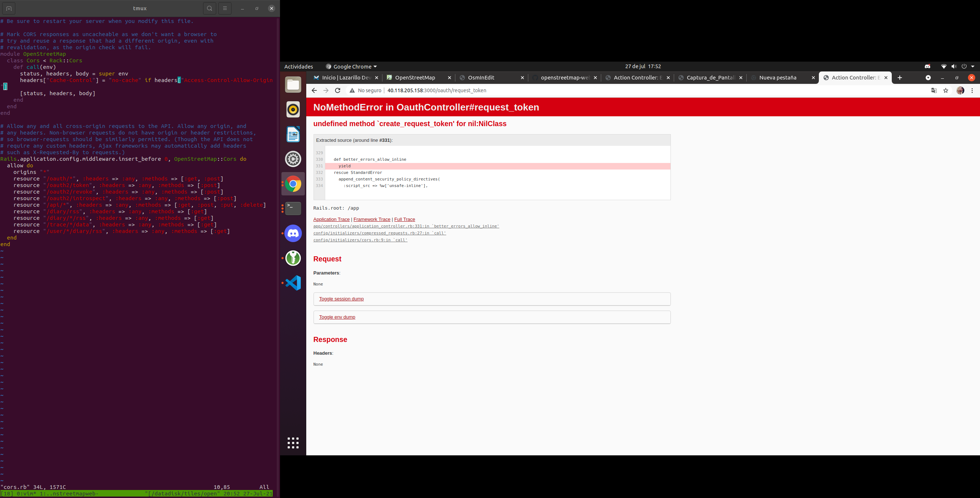Viewport: 980px width, 498px height.
Task: Open application_controller.rb:331 trace line
Action: coord(406,226)
